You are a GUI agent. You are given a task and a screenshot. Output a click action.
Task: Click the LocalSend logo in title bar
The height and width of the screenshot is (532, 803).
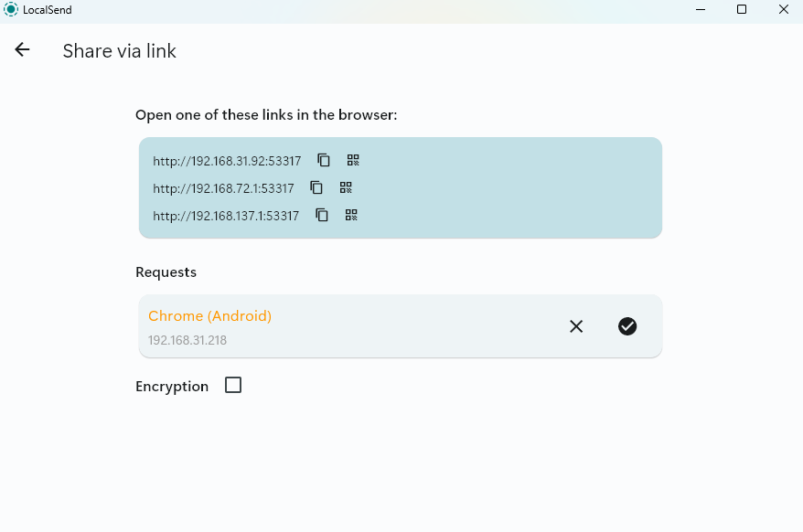coord(11,10)
